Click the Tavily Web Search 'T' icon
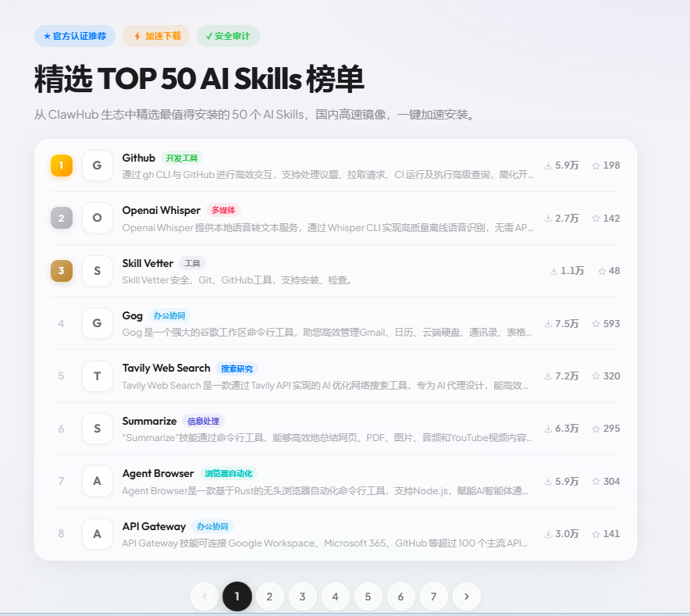The height and width of the screenshot is (616, 690). coord(98,376)
